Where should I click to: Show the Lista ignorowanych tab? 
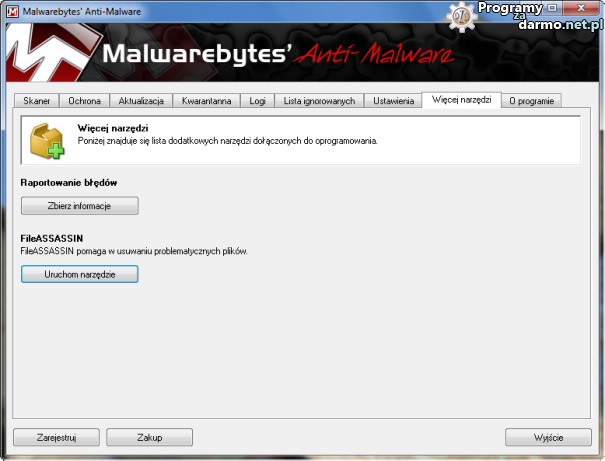[x=319, y=101]
